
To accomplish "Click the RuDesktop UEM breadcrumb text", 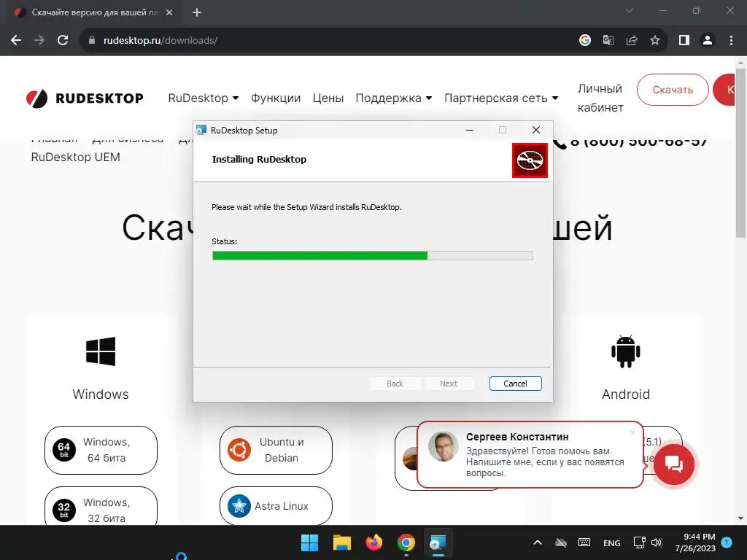I will [x=75, y=157].
